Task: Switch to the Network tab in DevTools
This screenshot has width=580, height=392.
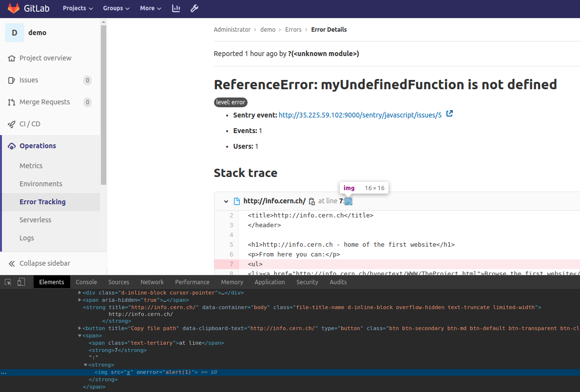Action: pyautogui.click(x=152, y=282)
